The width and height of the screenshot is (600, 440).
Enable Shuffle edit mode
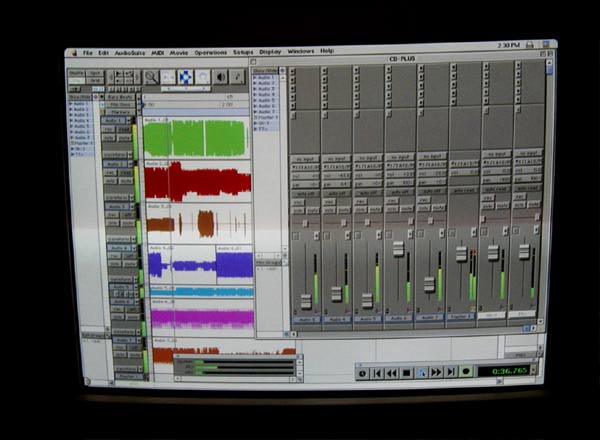[77, 73]
